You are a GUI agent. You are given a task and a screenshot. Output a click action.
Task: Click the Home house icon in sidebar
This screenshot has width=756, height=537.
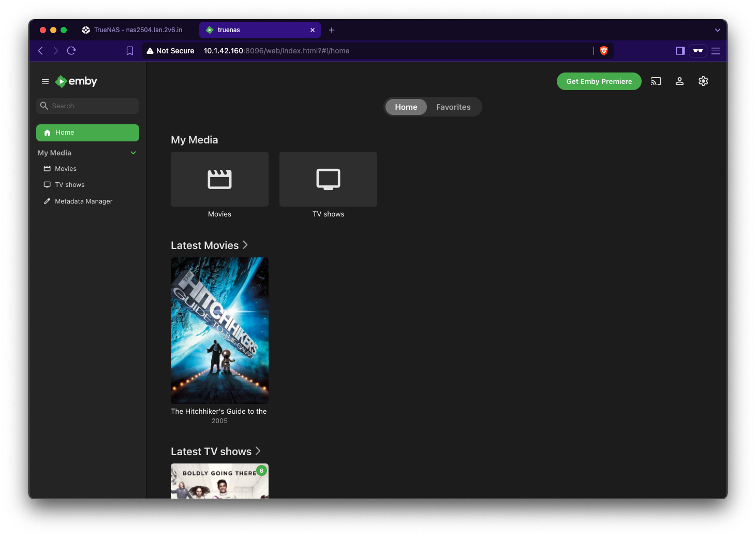47,133
